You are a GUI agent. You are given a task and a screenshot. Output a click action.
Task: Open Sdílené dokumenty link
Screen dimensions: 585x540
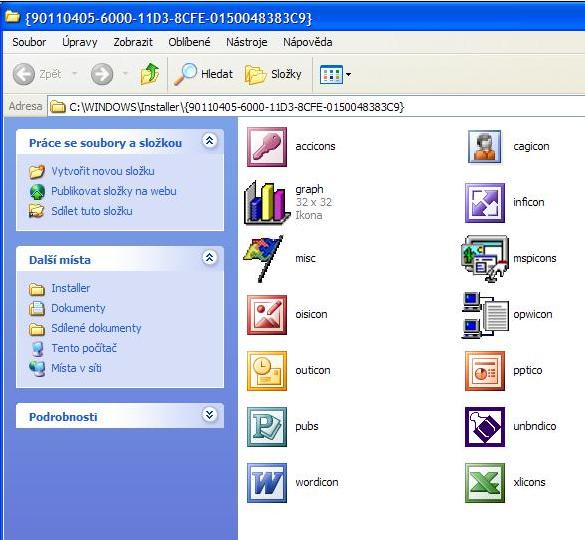[x=96, y=328]
